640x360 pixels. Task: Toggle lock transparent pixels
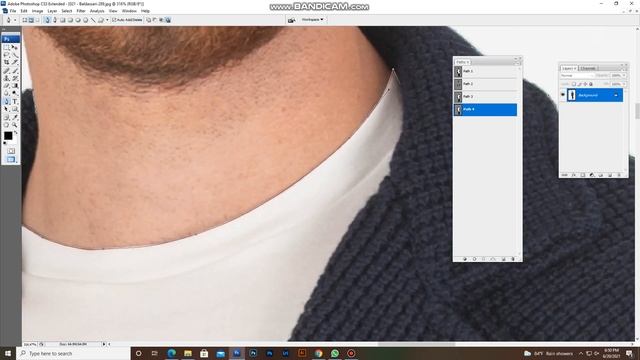573,84
